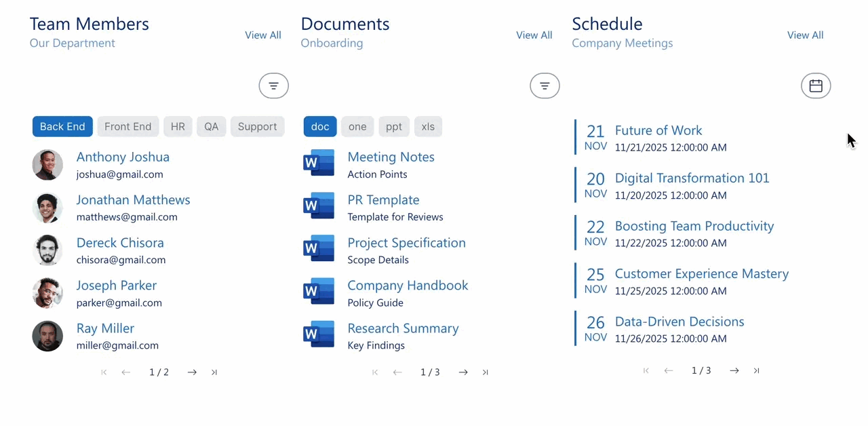Go to next page of Team Members
868x426 pixels.
pos(192,372)
